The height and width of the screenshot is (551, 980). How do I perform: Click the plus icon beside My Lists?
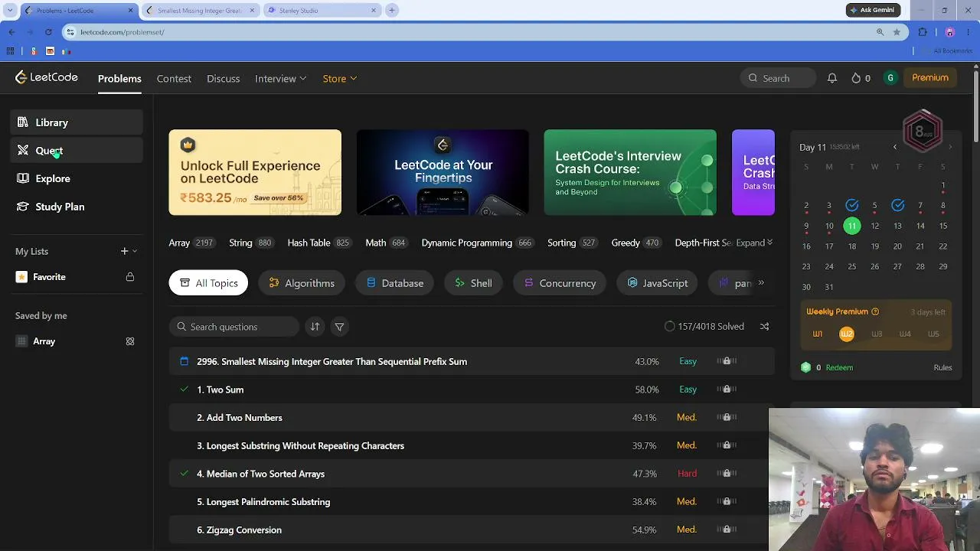click(x=124, y=251)
